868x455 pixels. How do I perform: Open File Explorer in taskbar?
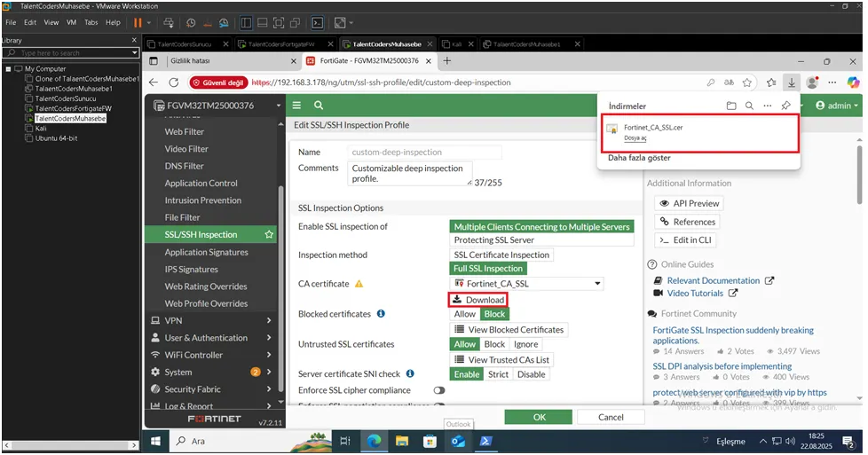pyautogui.click(x=402, y=441)
